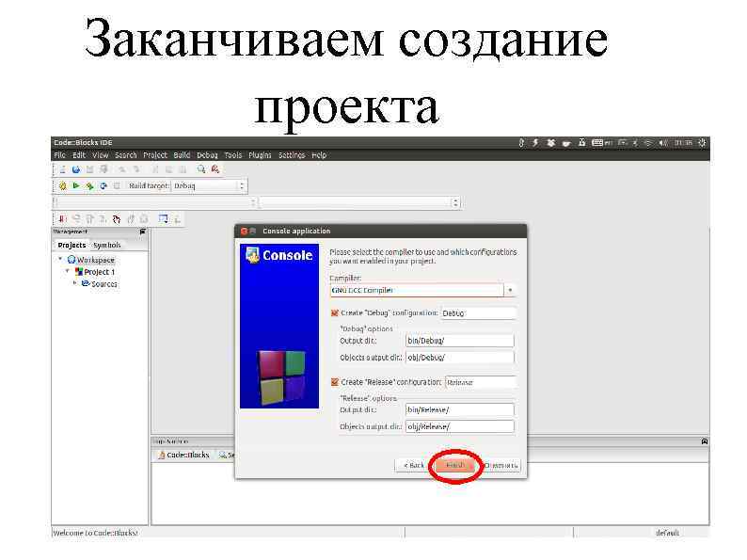The width and height of the screenshot is (747, 560).
Task: Click the Paste toolbar icon
Action: [x=183, y=169]
